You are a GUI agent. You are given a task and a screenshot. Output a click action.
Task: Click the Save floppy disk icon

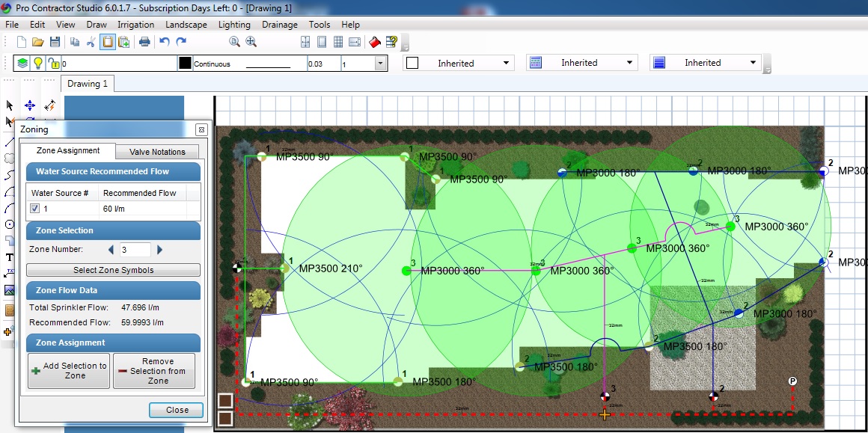click(55, 42)
